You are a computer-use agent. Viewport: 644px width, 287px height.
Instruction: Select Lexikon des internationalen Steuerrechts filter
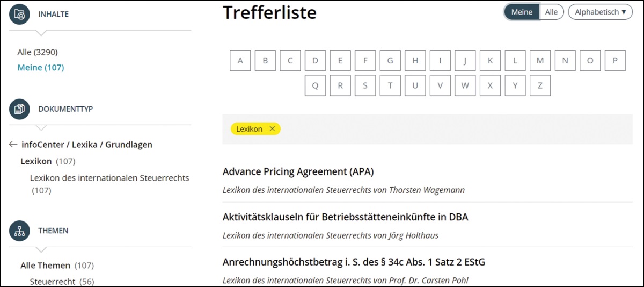point(109,178)
